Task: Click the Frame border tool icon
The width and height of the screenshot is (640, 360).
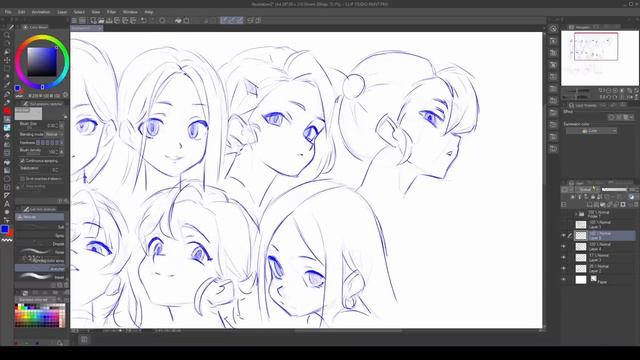Action: click(7, 187)
